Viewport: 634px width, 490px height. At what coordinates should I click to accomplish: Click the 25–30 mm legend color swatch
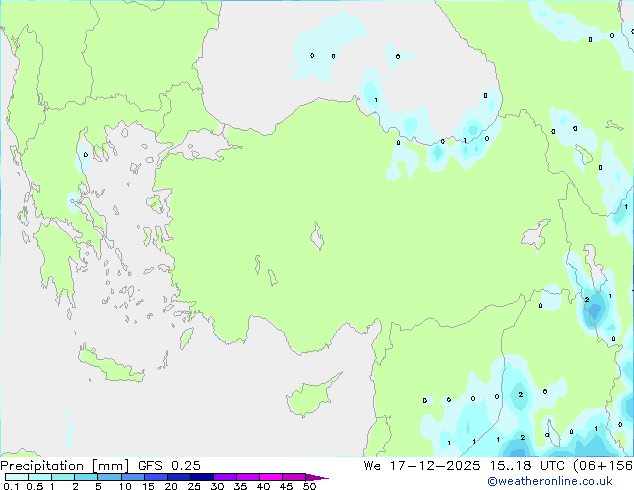pos(202,477)
